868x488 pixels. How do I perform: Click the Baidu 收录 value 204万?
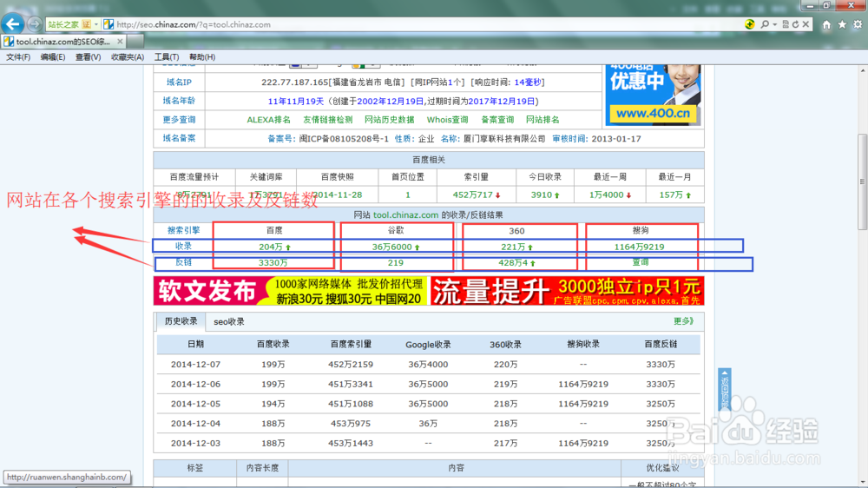click(x=271, y=247)
